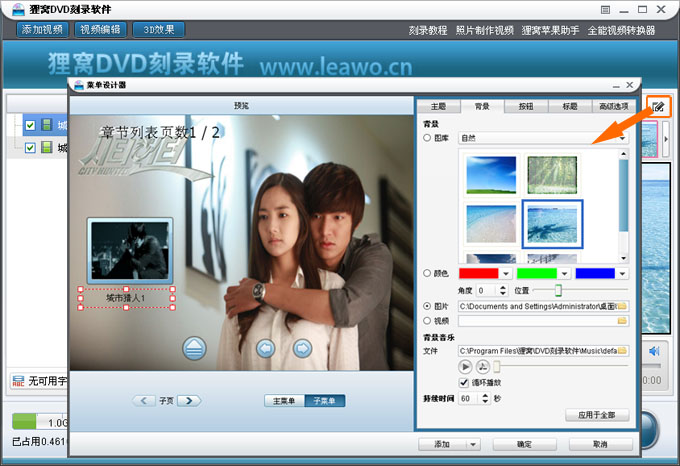The height and width of the screenshot is (466, 680).
Task: Click the speaker volume icon in main window
Action: pos(654,351)
